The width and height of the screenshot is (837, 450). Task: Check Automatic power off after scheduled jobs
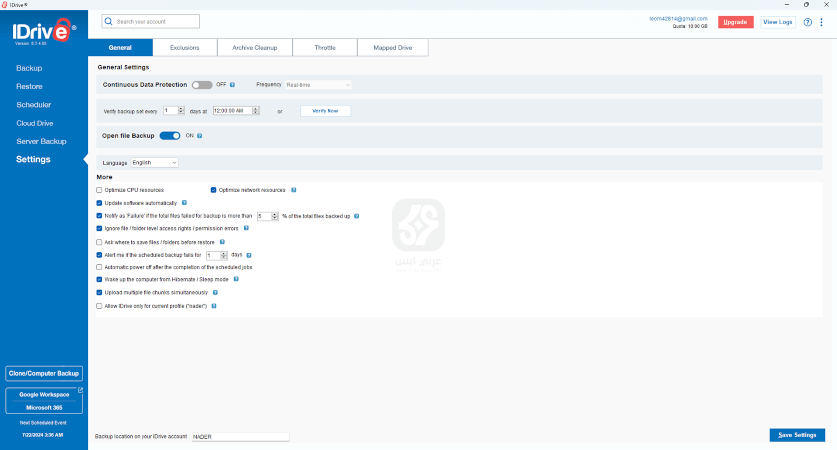point(99,267)
